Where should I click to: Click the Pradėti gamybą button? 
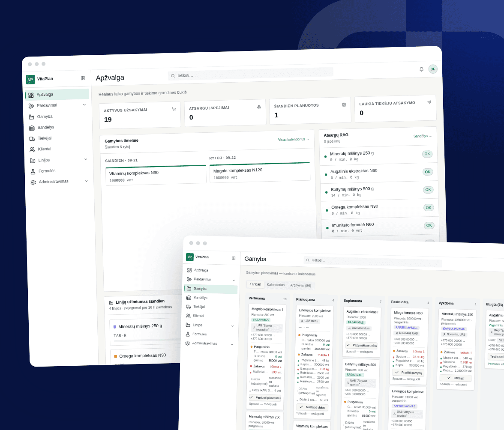pyautogui.click(x=408, y=373)
